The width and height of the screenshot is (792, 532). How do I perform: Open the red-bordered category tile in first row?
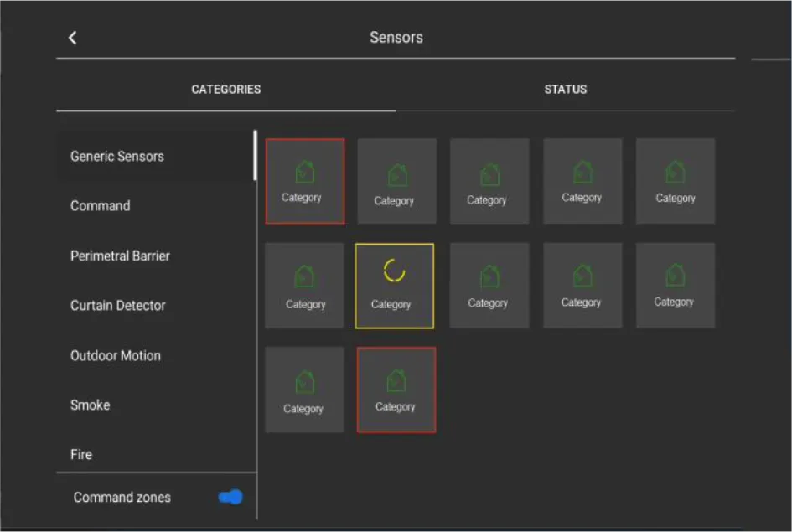(305, 181)
